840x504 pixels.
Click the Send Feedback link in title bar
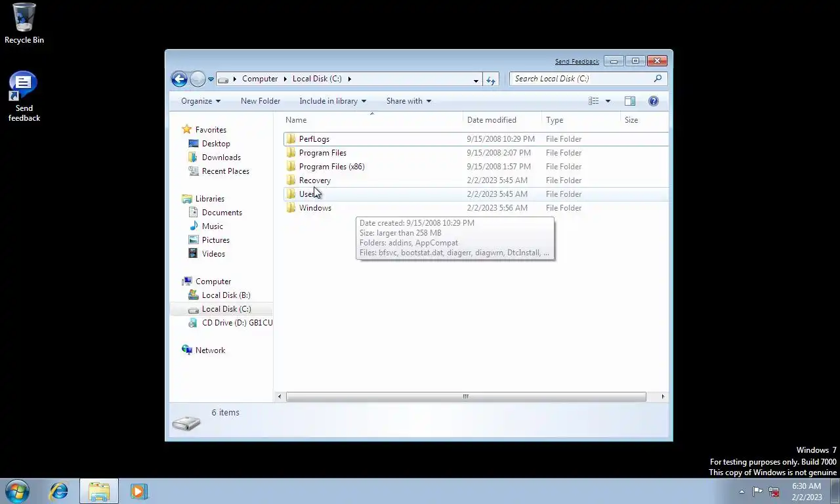577,62
